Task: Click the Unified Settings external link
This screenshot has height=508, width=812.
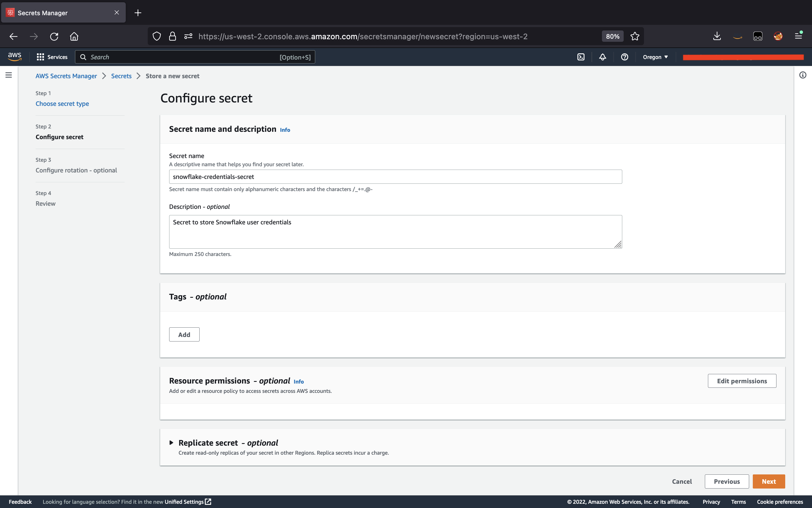Action: click(187, 502)
